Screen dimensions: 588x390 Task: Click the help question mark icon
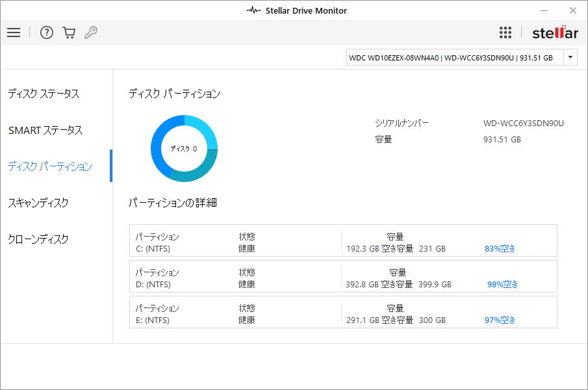(x=46, y=32)
